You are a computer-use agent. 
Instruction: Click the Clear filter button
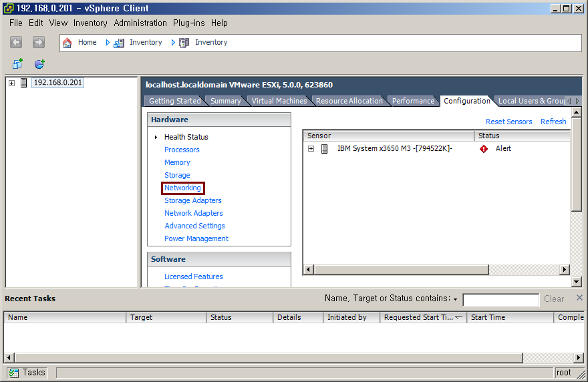tap(554, 299)
